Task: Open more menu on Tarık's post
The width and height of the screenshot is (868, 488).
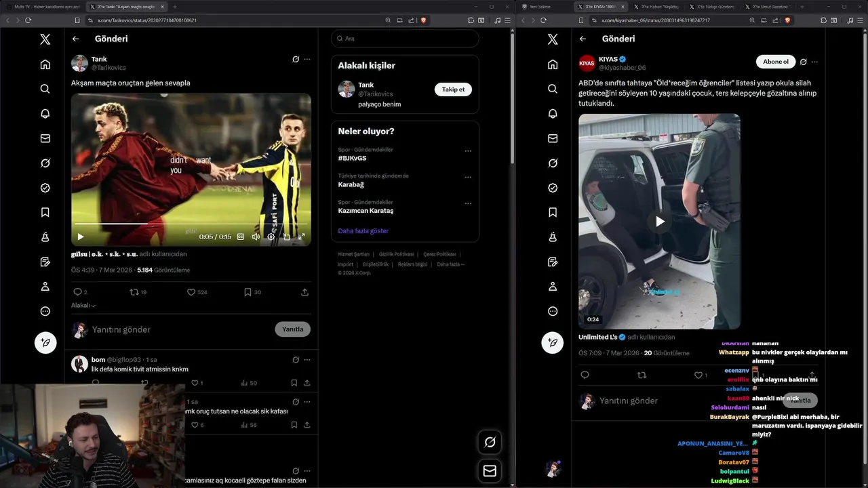Action: (x=307, y=60)
